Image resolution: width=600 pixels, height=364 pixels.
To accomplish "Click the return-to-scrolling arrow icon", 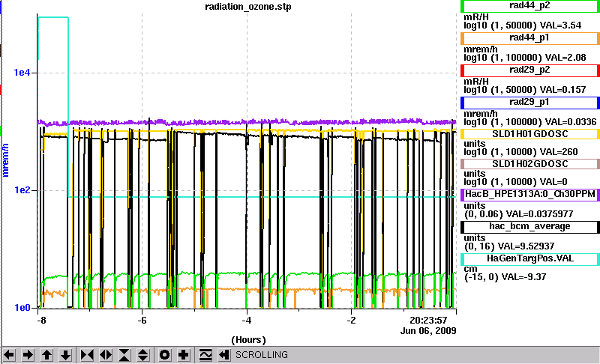I will click(x=224, y=355).
